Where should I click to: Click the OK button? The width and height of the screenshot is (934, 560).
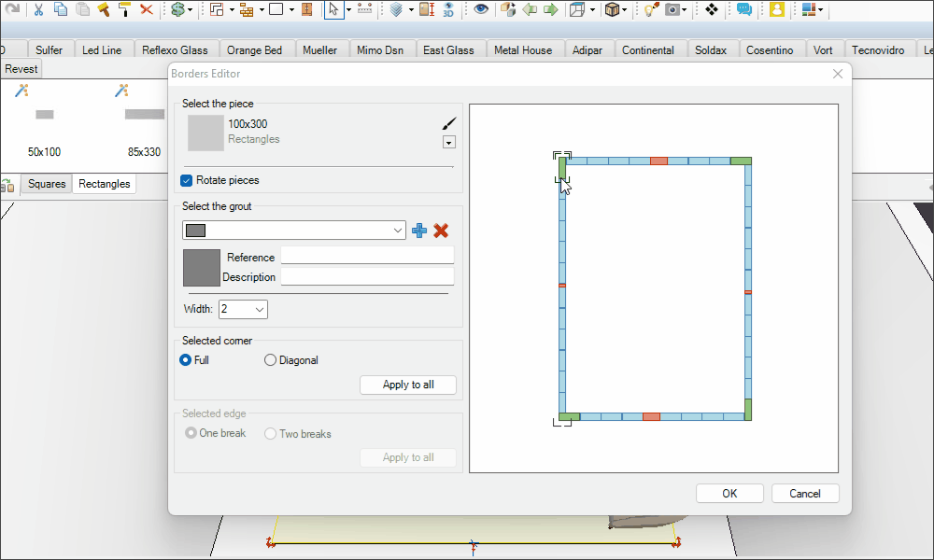pos(729,494)
